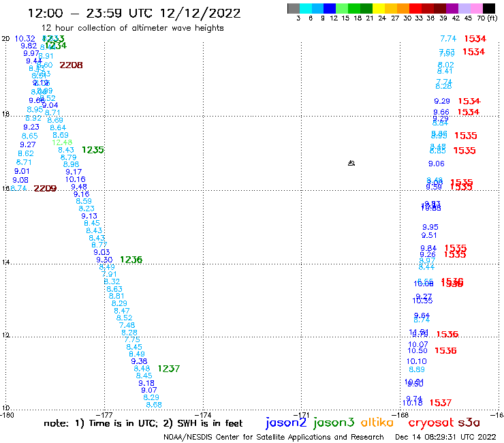The height and width of the screenshot is (443, 504).
Task: Click the 'Dec 14 08:29:31 UTC 2022' timestamp
Action: pyautogui.click(x=445, y=437)
